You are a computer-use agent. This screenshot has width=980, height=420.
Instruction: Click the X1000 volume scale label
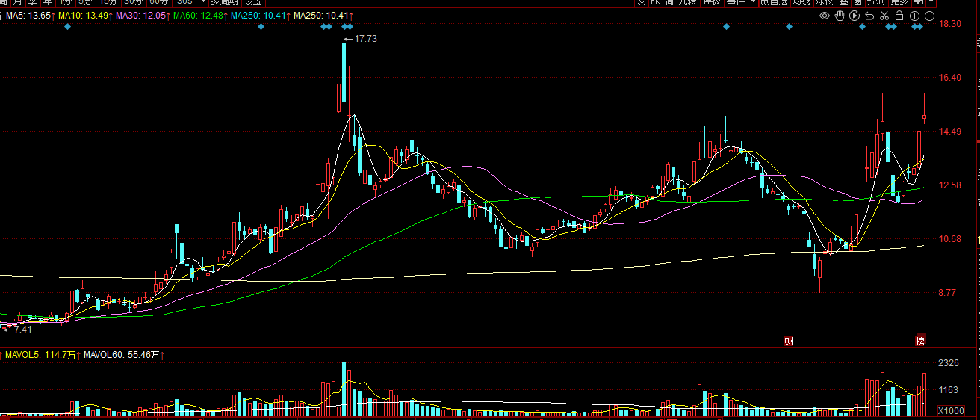950,411
